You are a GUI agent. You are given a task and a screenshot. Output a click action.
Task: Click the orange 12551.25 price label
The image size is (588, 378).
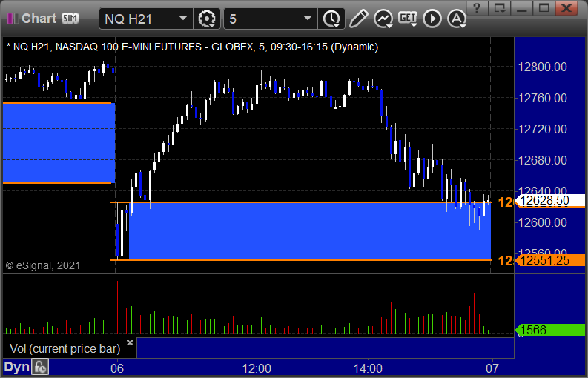[549, 260]
